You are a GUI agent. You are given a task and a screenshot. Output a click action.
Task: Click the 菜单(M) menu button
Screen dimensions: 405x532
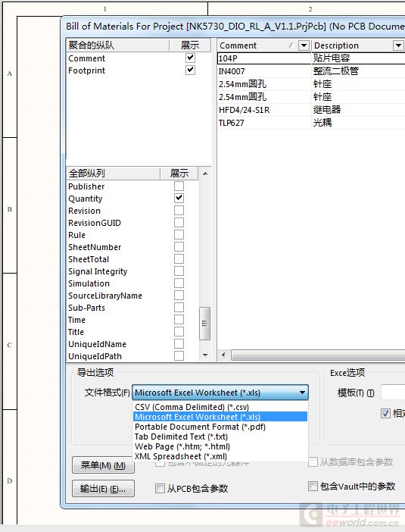[x=103, y=465]
